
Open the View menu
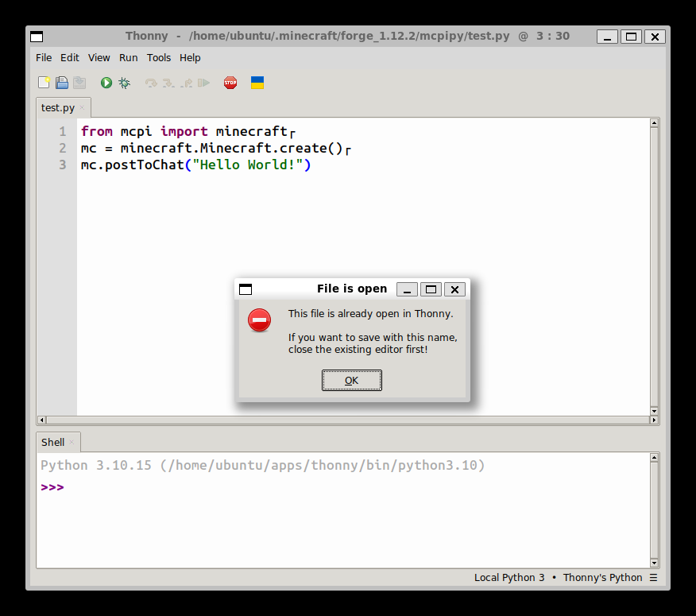[x=99, y=58]
